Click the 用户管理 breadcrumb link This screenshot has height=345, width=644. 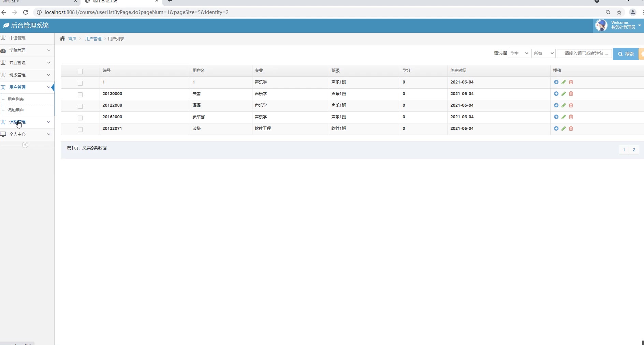93,39
